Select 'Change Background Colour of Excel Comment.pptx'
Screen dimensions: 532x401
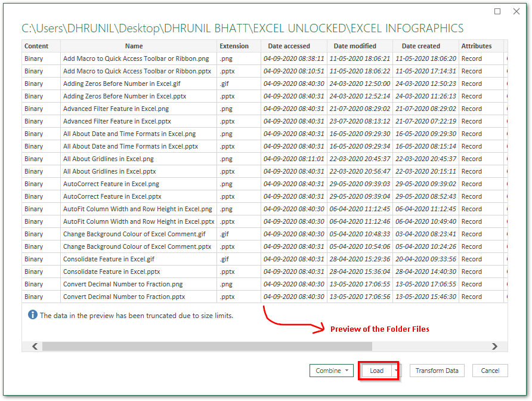pos(137,246)
